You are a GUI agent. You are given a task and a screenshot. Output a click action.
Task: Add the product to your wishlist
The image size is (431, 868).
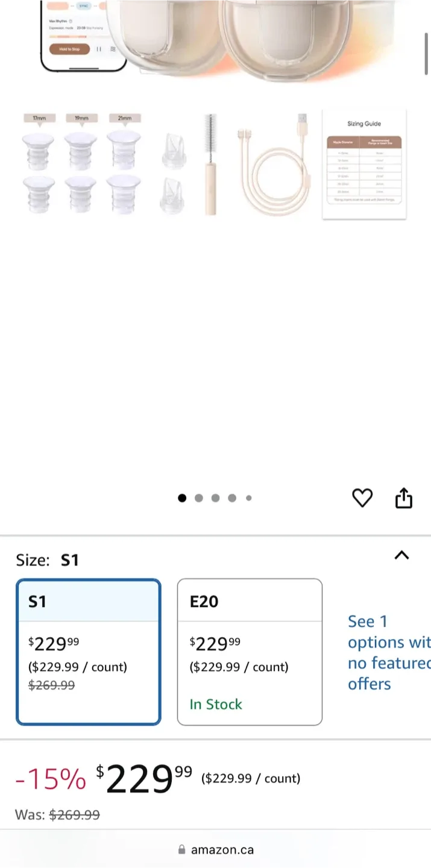[x=362, y=498]
